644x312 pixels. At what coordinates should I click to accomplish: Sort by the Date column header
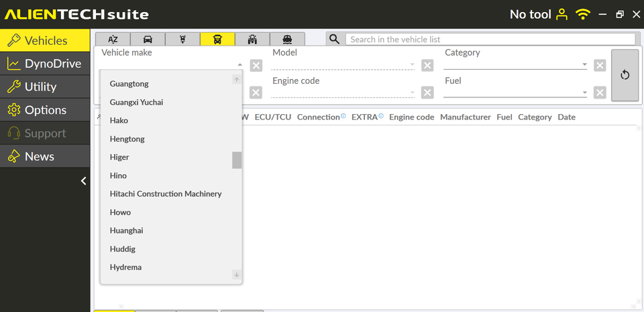pyautogui.click(x=566, y=117)
